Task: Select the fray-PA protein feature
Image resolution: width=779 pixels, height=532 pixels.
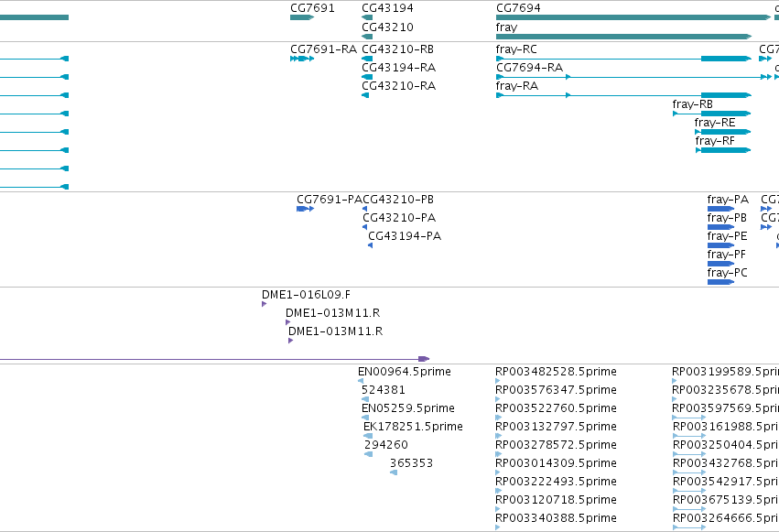Action: coord(720,209)
